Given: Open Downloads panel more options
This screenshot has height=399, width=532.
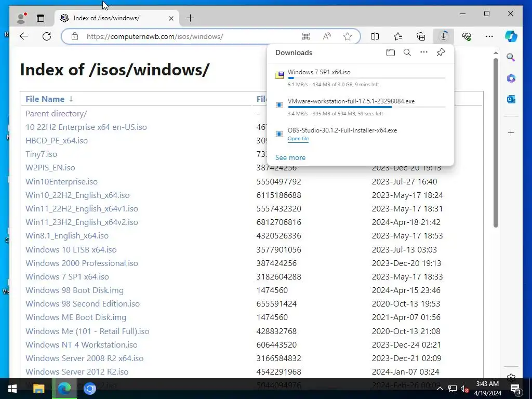Looking at the screenshot, I should [424, 52].
